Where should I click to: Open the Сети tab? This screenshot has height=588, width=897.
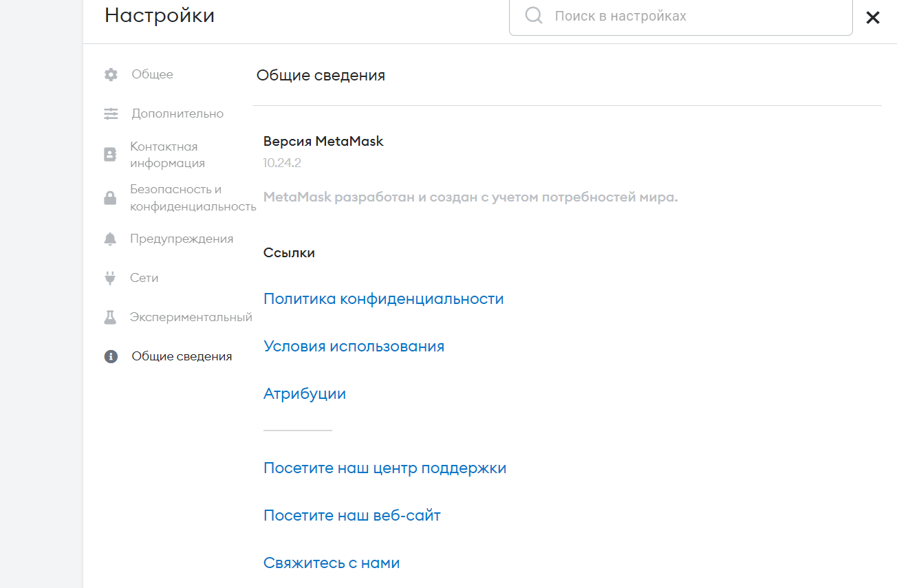coord(144,278)
